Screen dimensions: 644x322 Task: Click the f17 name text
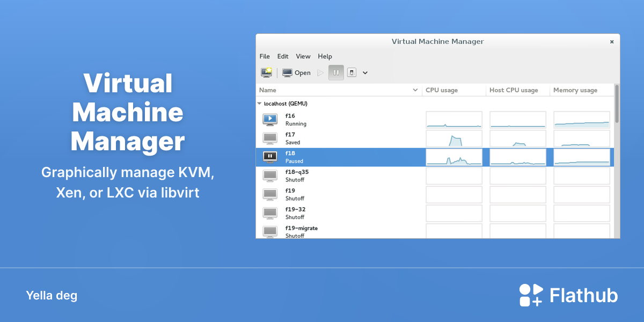[290, 135]
